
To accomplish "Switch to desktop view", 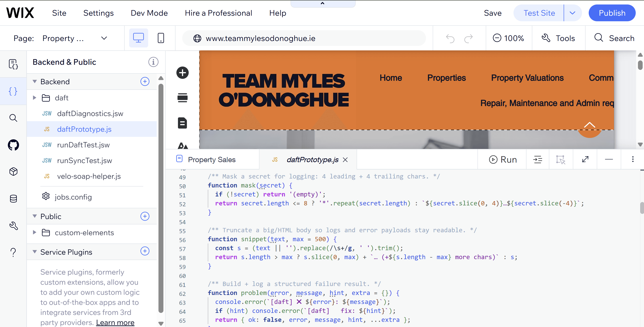I will pyautogui.click(x=139, y=38).
